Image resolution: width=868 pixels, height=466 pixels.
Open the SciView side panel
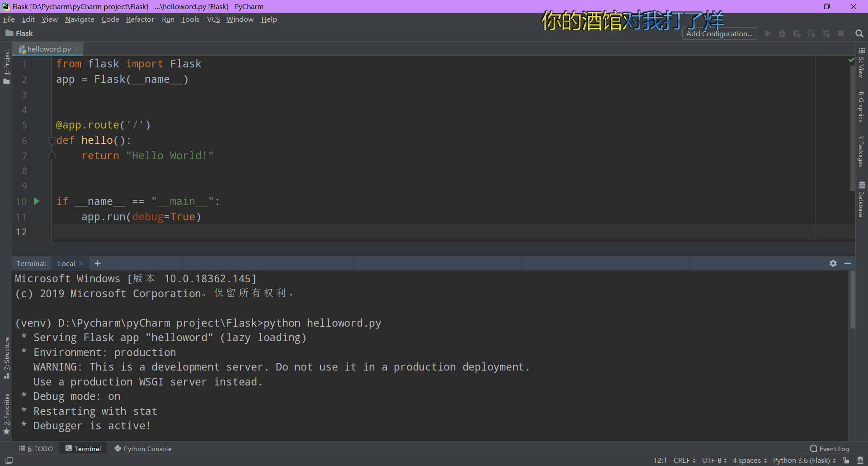862,63
